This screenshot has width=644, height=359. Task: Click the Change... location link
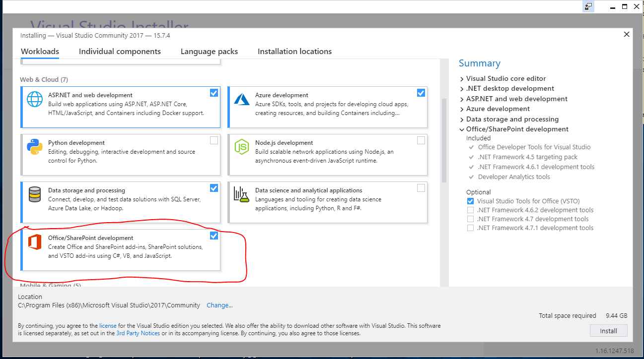[x=219, y=305]
